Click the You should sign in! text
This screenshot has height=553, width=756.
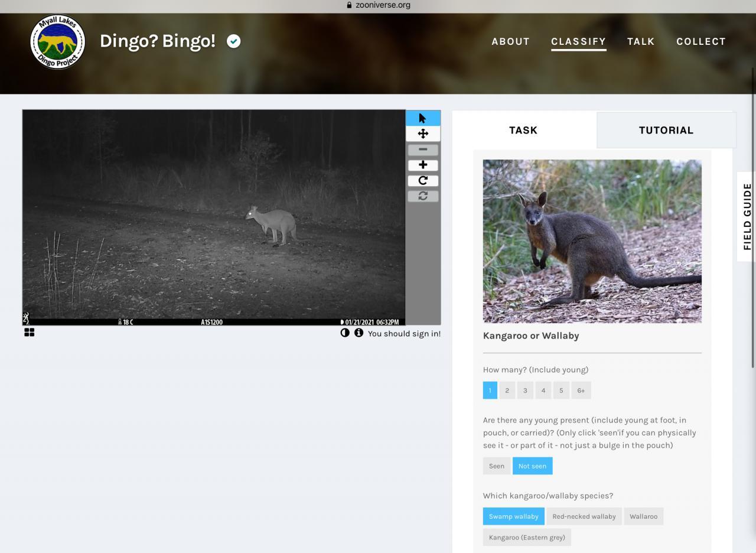404,334
